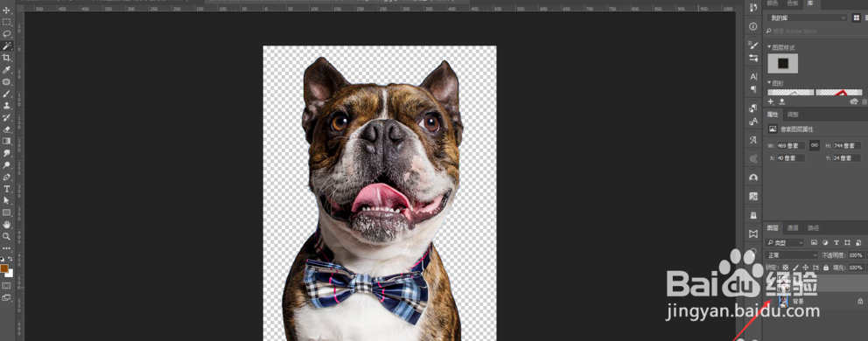
Task: Toggle Quick Mask mode
Action: click(x=7, y=286)
